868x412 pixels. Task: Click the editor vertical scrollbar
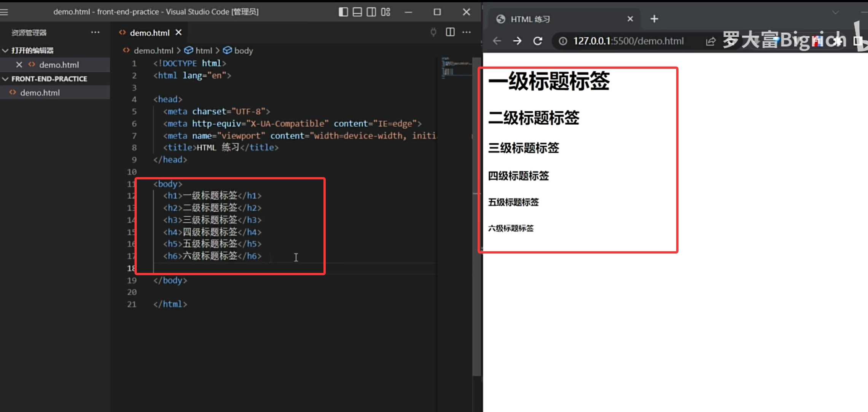point(476,217)
